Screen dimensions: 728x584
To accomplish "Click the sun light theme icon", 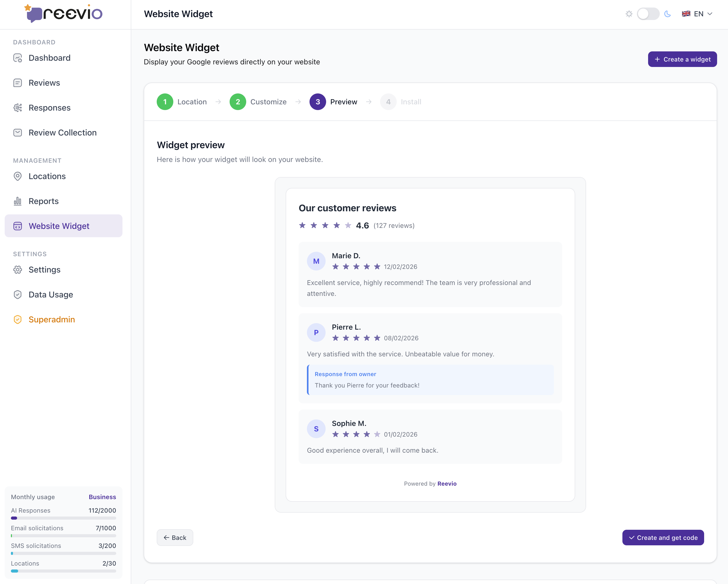I will coord(629,14).
